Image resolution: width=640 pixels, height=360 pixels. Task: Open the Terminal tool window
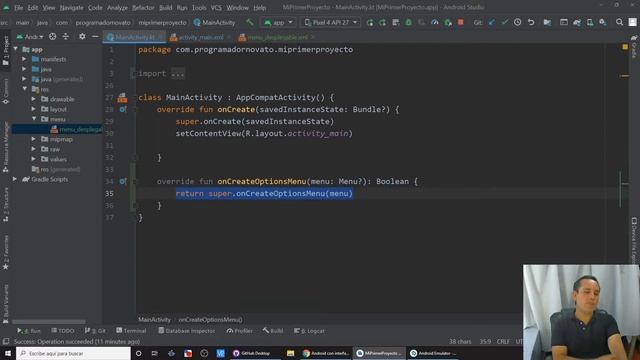click(x=131, y=331)
